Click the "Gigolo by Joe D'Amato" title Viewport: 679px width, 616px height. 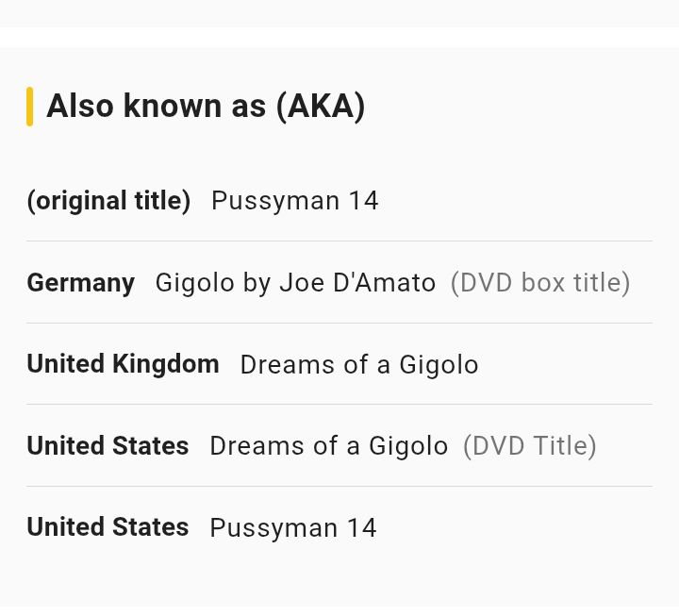[295, 283]
